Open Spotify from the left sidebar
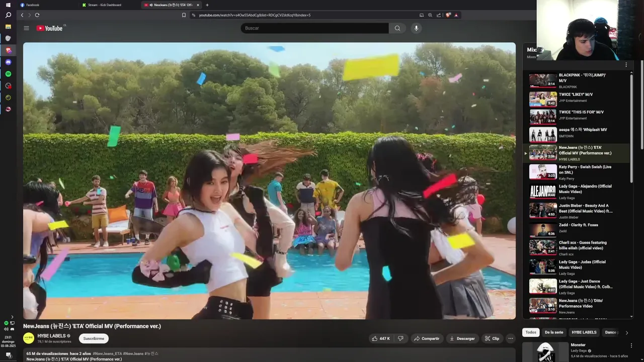 click(x=8, y=74)
